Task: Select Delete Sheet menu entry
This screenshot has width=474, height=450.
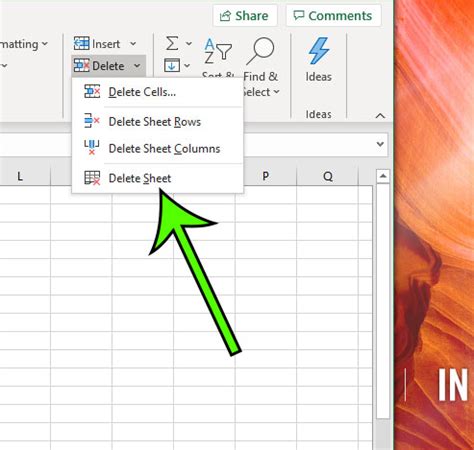Action: (157, 178)
